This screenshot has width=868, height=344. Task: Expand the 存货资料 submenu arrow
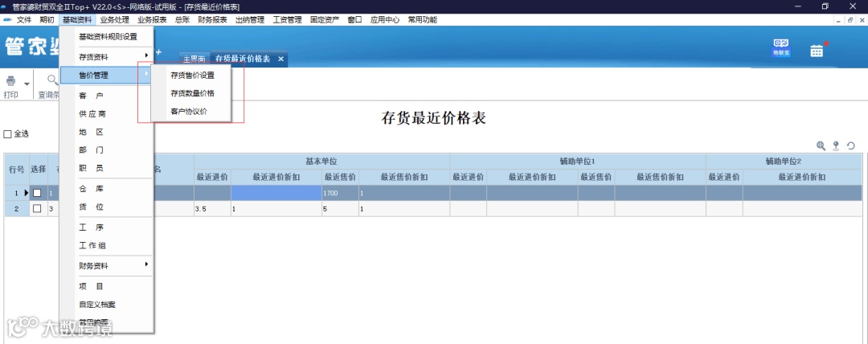[146, 55]
